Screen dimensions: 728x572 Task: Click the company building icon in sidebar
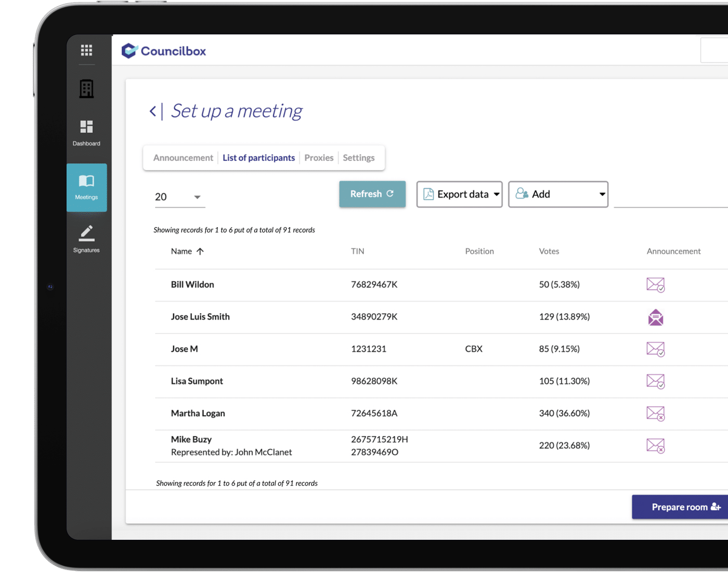[x=86, y=89]
